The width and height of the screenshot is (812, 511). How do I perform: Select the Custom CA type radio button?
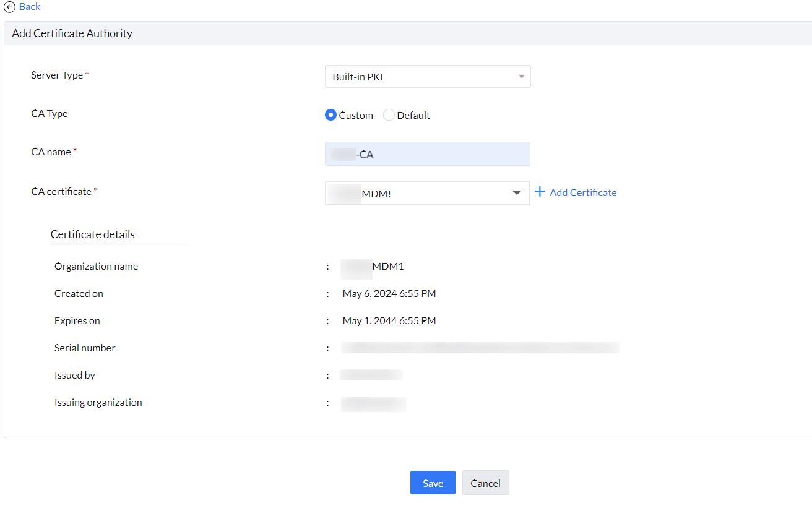click(330, 115)
